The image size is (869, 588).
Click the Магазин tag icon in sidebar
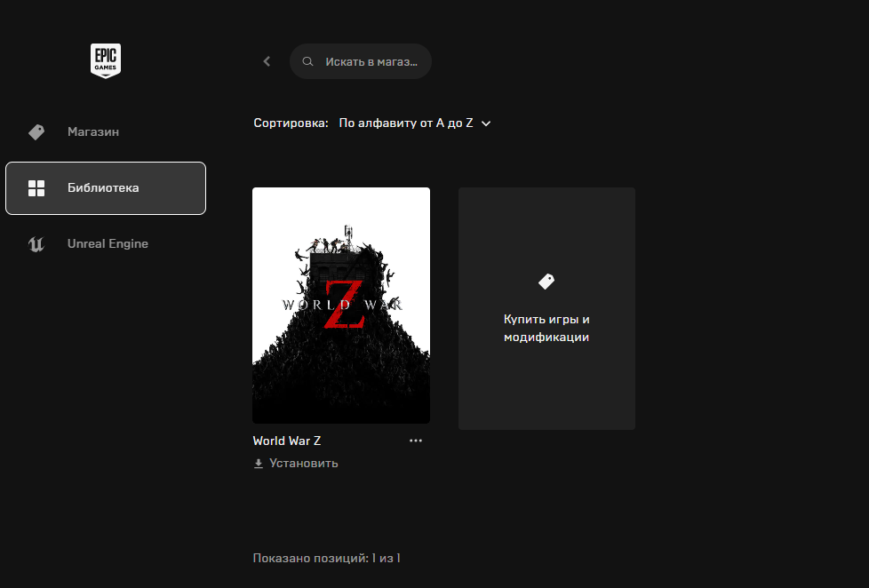[36, 131]
